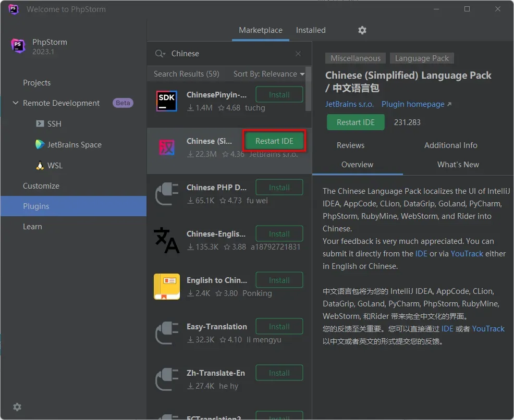Screen dimensions: 514x420
Task: Click the JetBrains Space icon
Action: [40, 144]
